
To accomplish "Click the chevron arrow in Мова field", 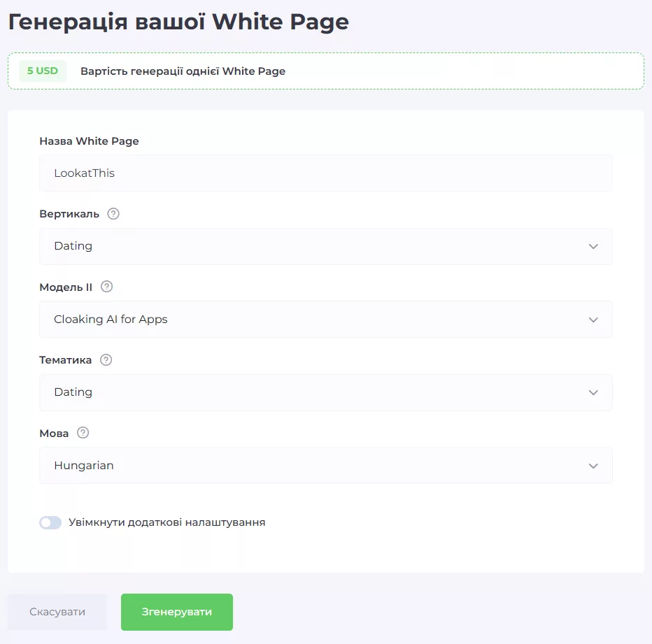I will tap(593, 466).
